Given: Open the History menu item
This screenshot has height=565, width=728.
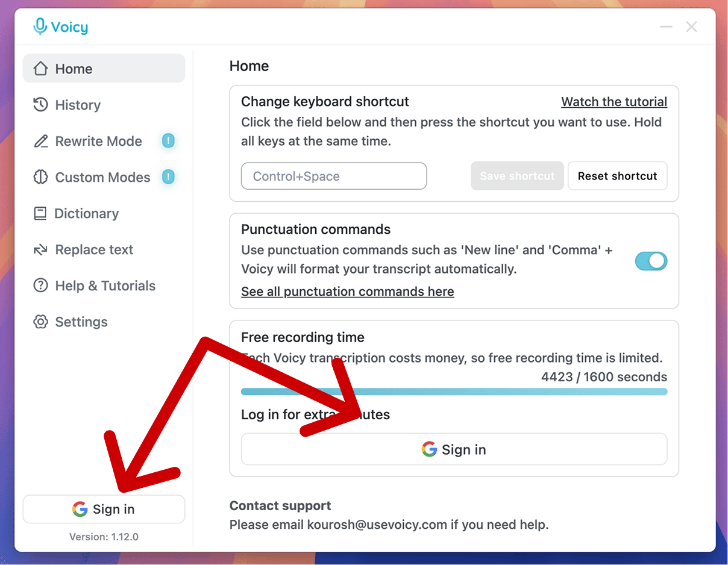Looking at the screenshot, I should (104, 105).
